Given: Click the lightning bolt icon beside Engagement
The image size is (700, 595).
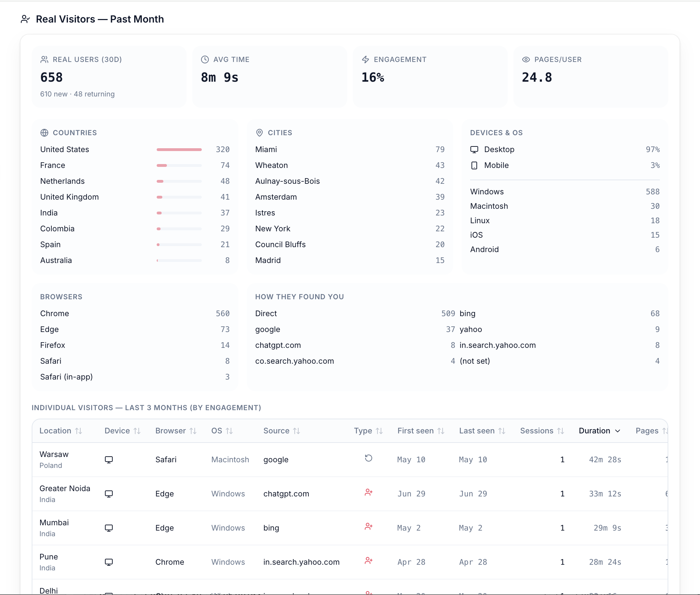Looking at the screenshot, I should 365,60.
